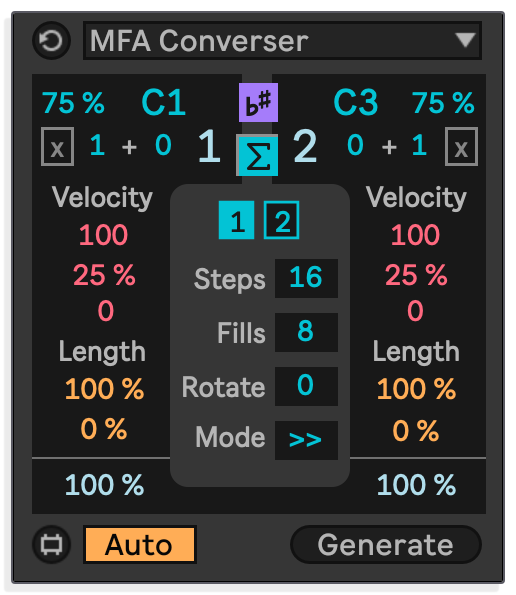Viewport: 516px width, 595px height.
Task: Toggle the left x mute box
Action: [x=57, y=146]
